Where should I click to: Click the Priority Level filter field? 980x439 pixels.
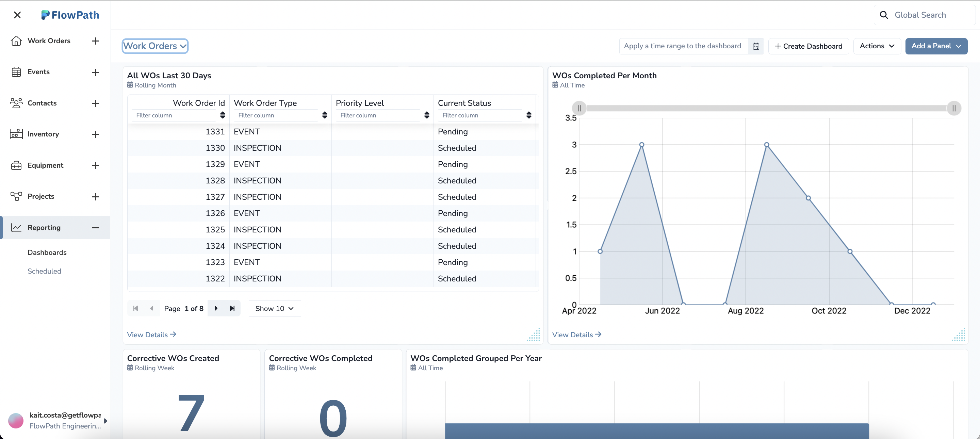(x=378, y=115)
